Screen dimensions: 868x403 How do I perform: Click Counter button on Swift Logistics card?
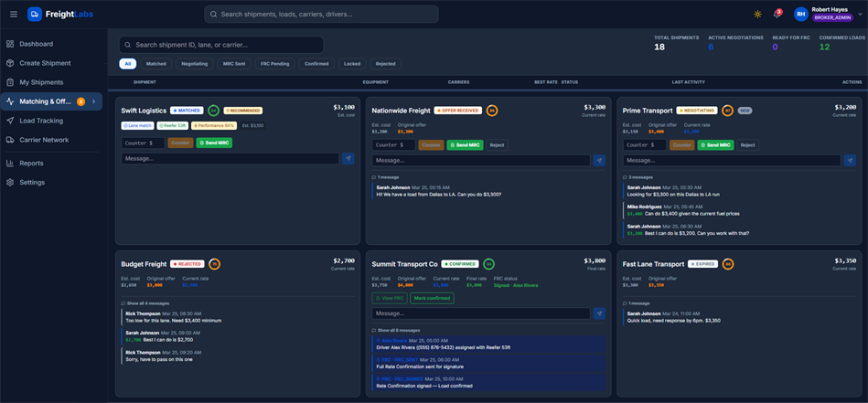(x=180, y=143)
